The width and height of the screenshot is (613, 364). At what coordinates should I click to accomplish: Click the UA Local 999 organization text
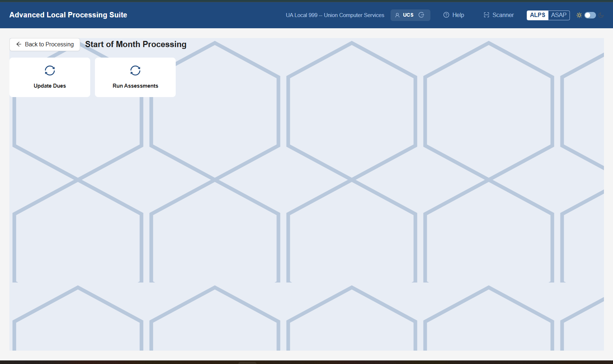click(335, 15)
